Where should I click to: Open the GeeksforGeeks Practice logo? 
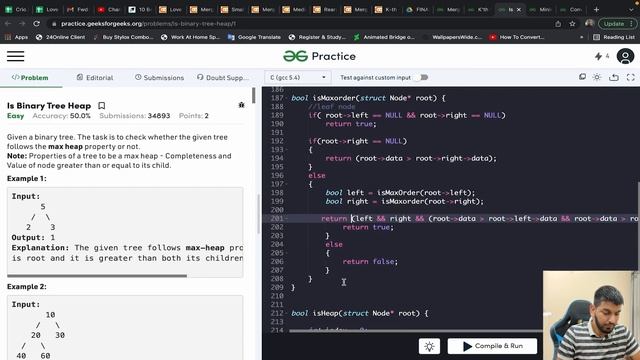point(319,56)
